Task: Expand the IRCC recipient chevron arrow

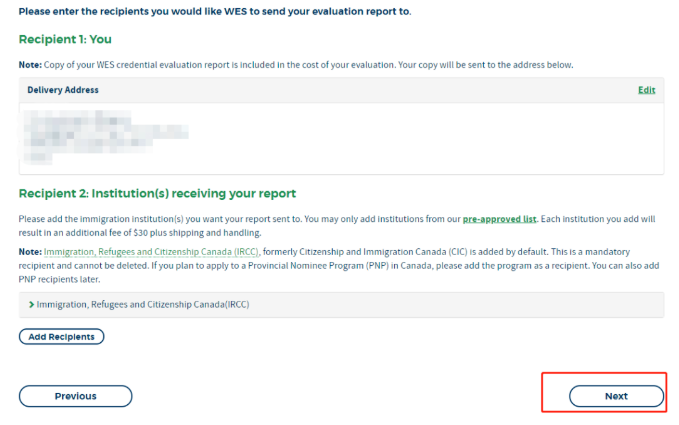Action: tap(32, 304)
